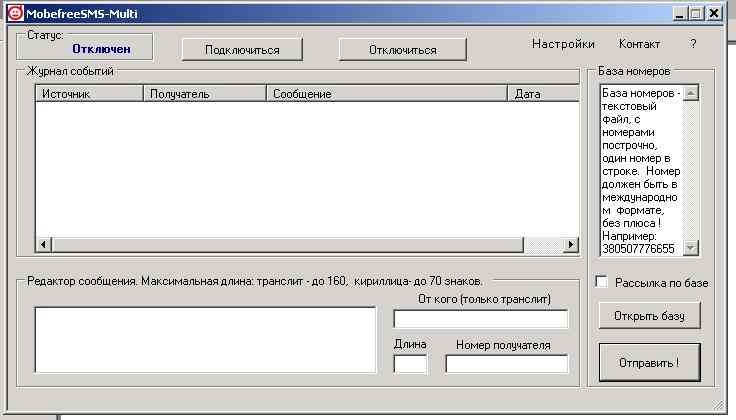Click the От кого sender input field

point(481,319)
